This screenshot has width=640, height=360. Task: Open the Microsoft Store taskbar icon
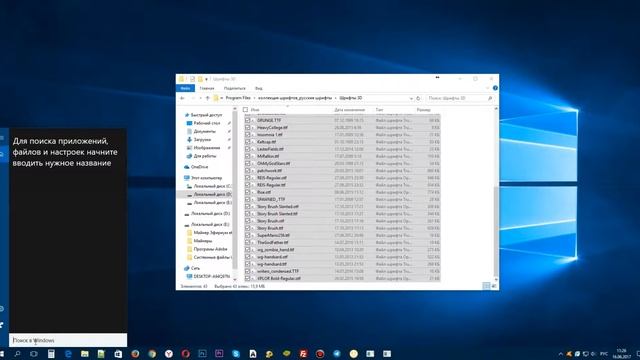click(x=118, y=354)
